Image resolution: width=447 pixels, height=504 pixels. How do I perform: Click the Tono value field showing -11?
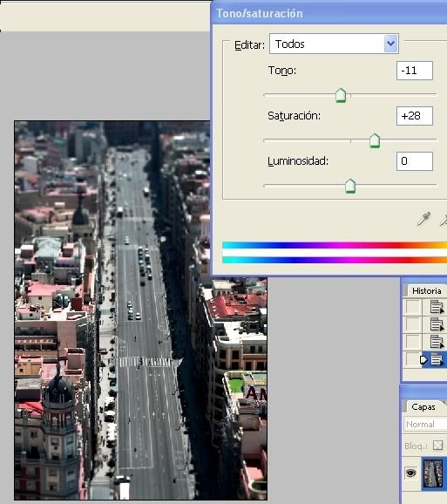tap(415, 71)
